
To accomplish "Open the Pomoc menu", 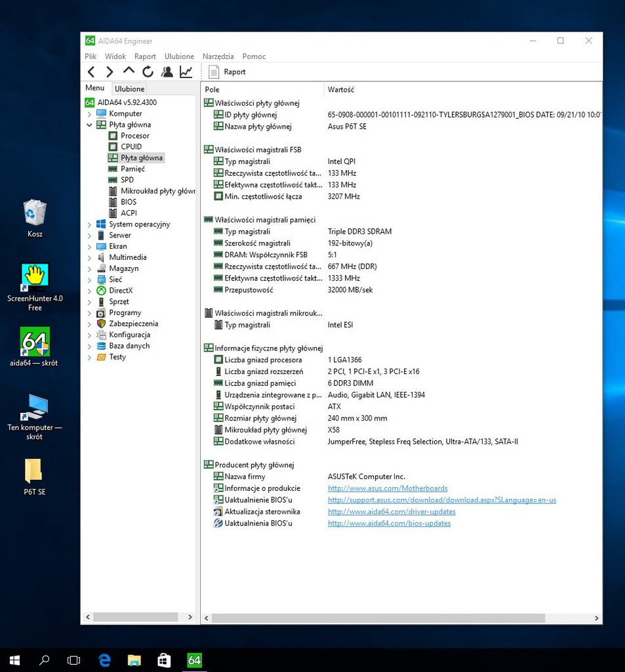I will [x=254, y=56].
